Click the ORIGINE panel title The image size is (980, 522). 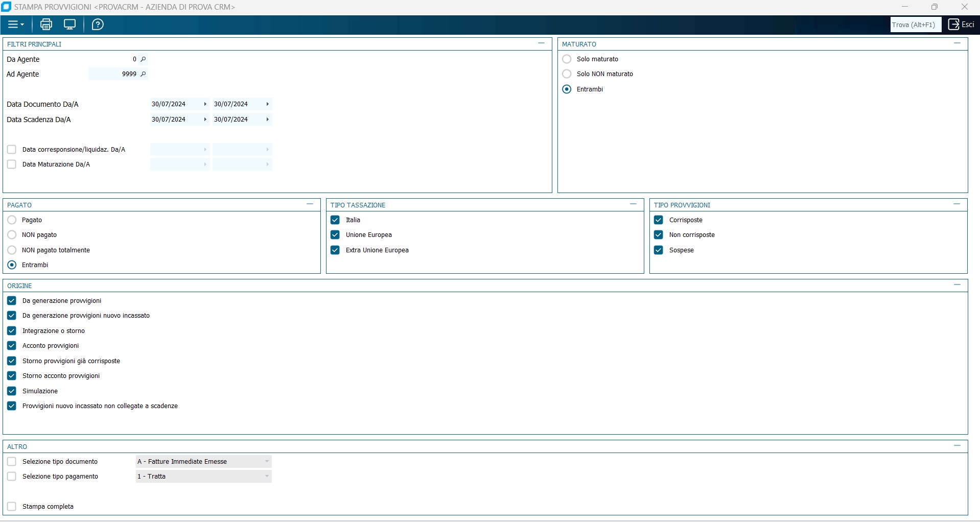click(x=19, y=286)
